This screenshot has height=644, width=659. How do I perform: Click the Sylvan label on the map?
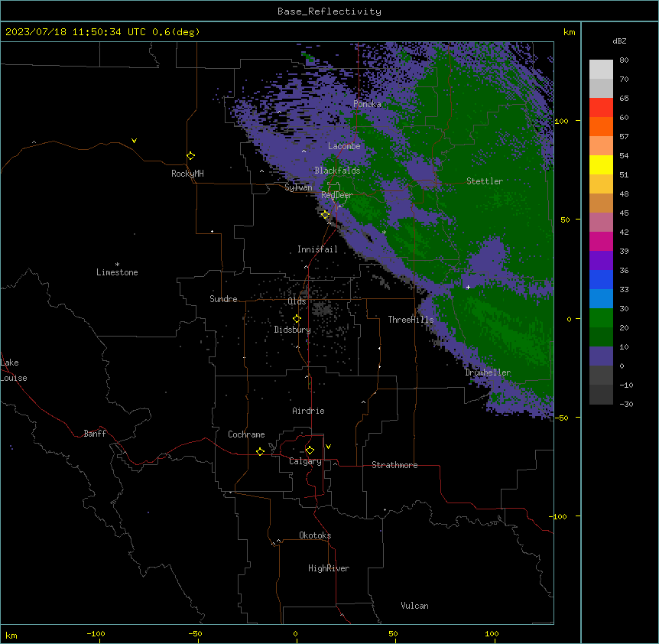pos(298,187)
